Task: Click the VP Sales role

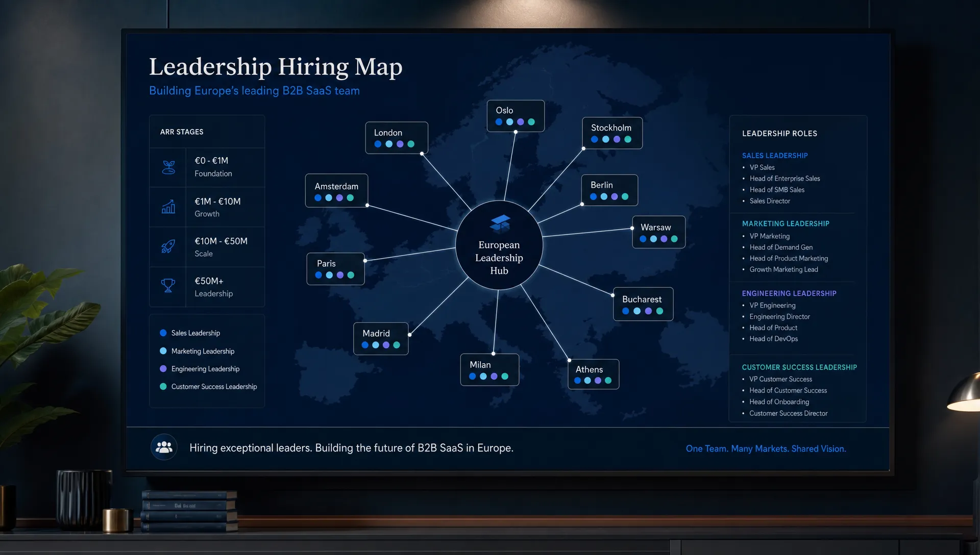Action: (762, 167)
